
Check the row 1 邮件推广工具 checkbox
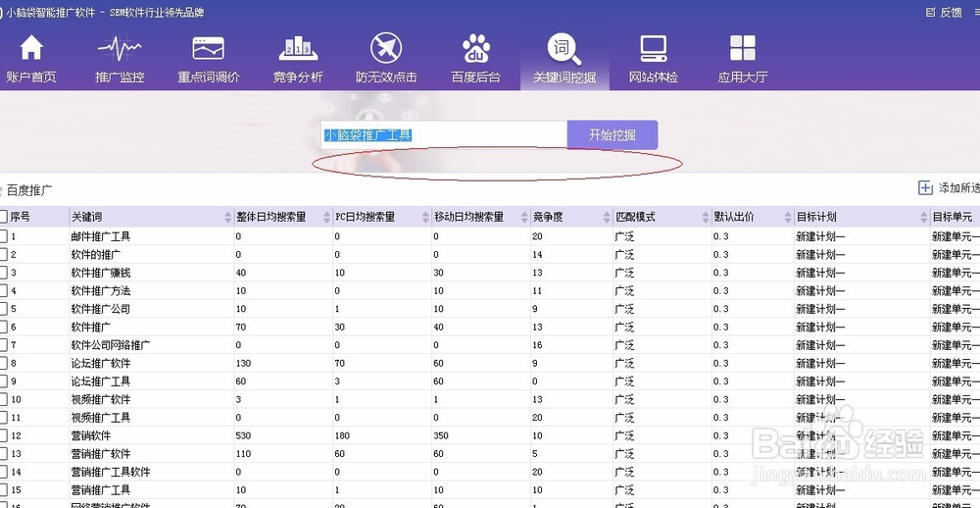coord(3,236)
